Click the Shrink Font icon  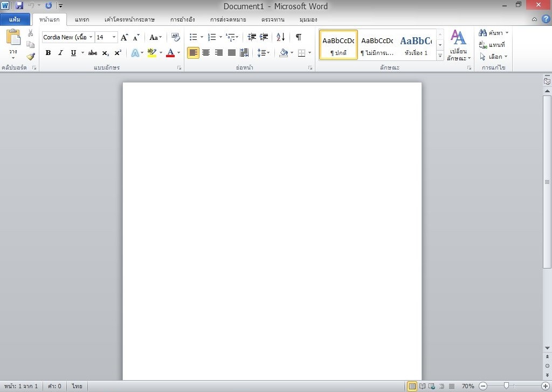click(x=136, y=37)
